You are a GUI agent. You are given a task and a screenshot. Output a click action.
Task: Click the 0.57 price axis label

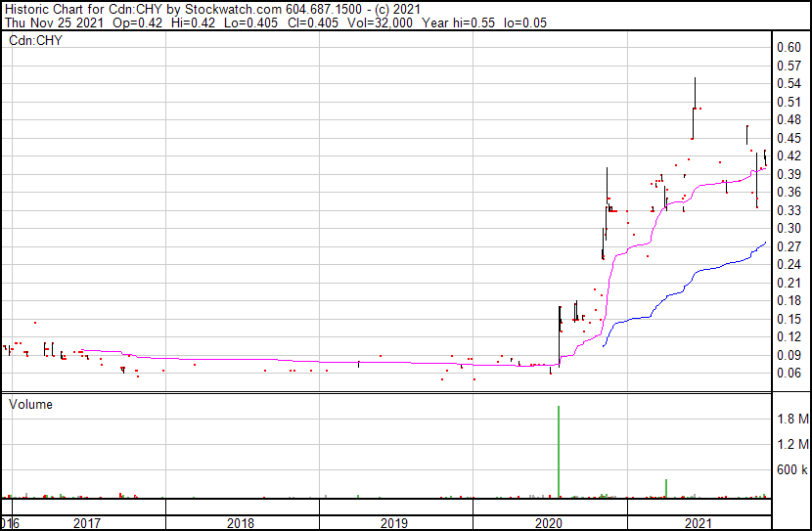click(x=789, y=66)
